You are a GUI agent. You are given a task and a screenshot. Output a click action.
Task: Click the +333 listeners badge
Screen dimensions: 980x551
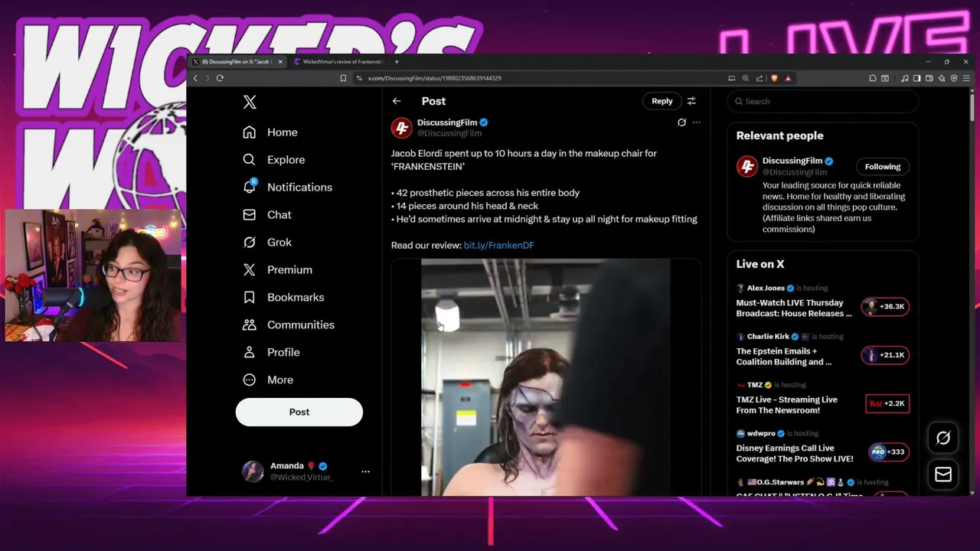click(889, 452)
